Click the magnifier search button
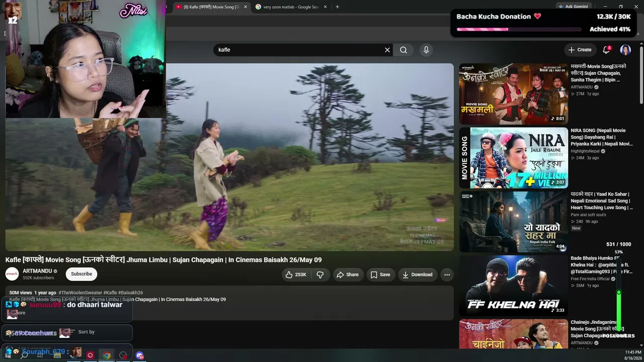Viewport: 644px width, 362px height. (404, 50)
